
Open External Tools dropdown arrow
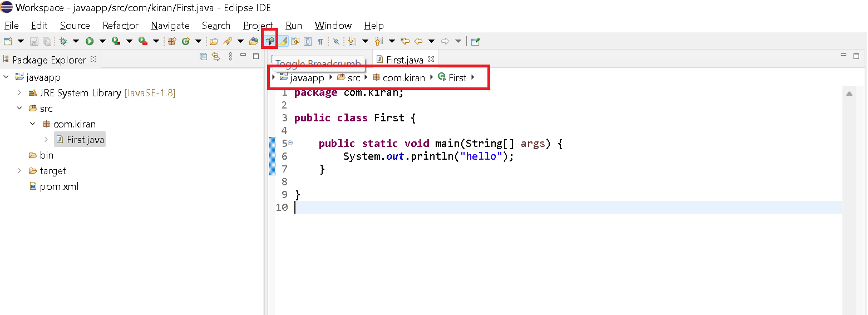tap(156, 41)
